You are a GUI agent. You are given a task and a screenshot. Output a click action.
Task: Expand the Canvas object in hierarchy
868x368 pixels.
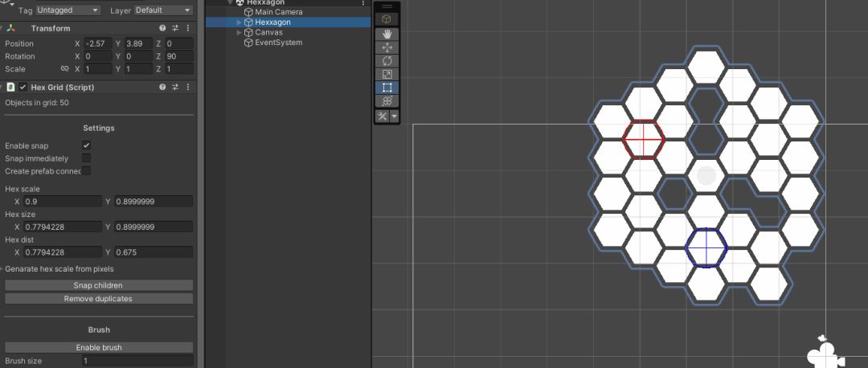pyautogui.click(x=239, y=33)
